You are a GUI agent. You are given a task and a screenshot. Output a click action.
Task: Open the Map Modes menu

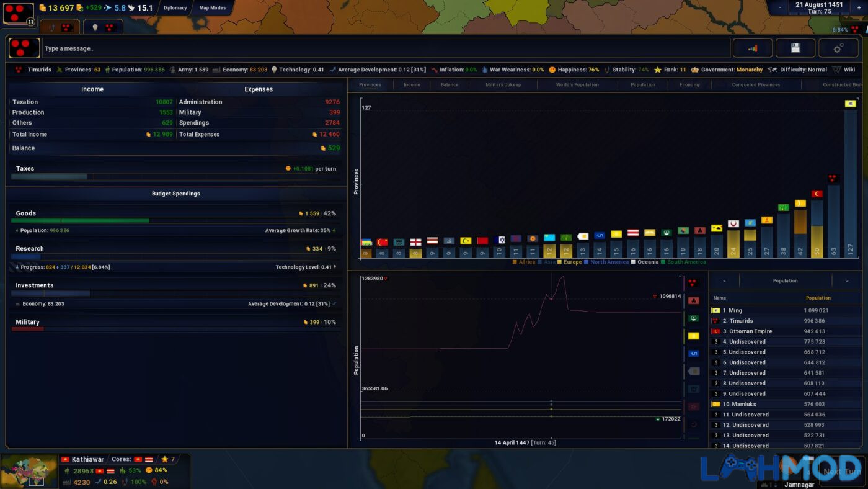(x=213, y=8)
